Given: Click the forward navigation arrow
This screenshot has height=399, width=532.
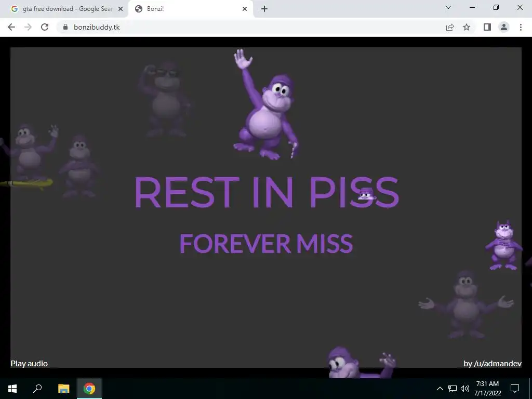Looking at the screenshot, I should (28, 27).
